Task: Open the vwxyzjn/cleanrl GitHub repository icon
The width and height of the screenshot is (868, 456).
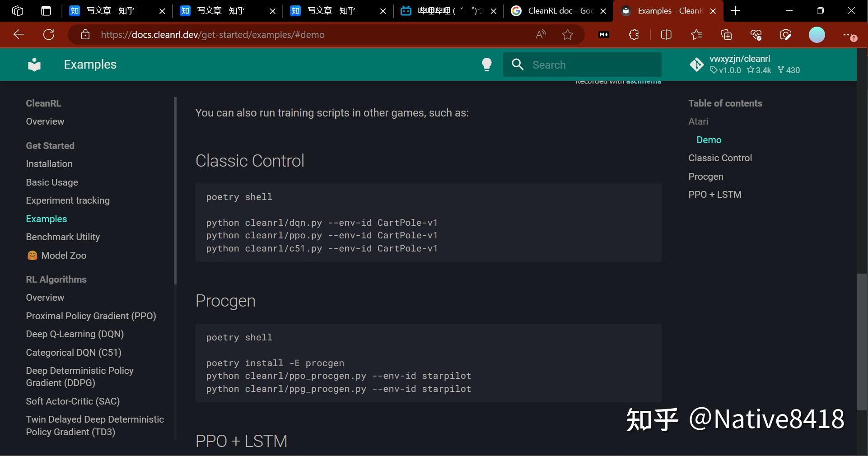Action: 697,65
